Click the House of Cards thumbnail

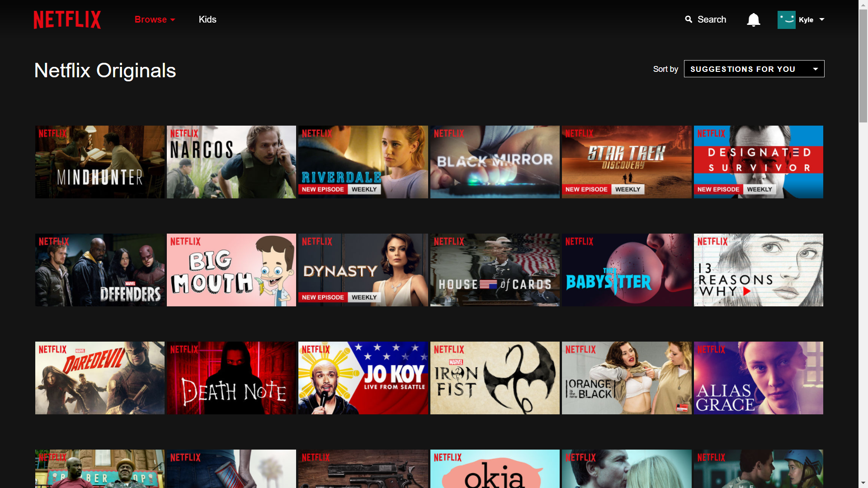[495, 270]
